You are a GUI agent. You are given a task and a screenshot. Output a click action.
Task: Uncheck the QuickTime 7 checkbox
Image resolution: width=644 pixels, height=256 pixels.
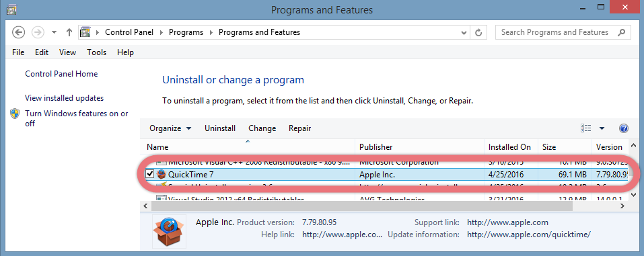(x=150, y=174)
